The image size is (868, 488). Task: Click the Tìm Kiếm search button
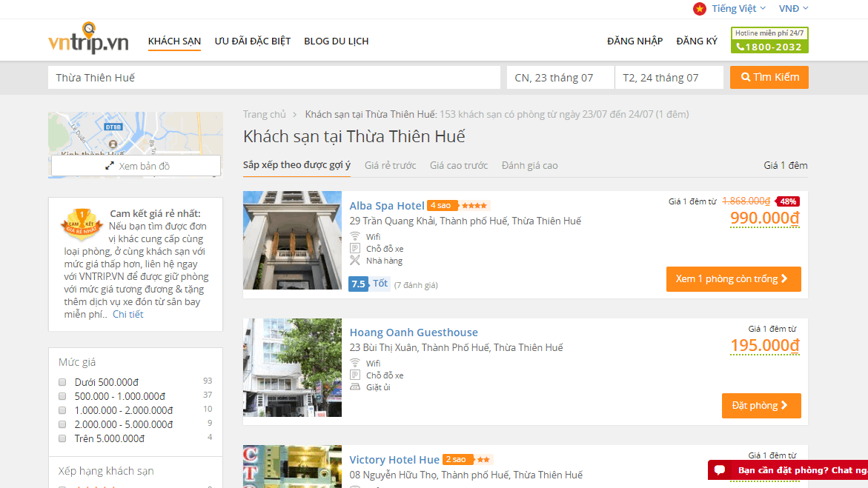[x=769, y=78]
